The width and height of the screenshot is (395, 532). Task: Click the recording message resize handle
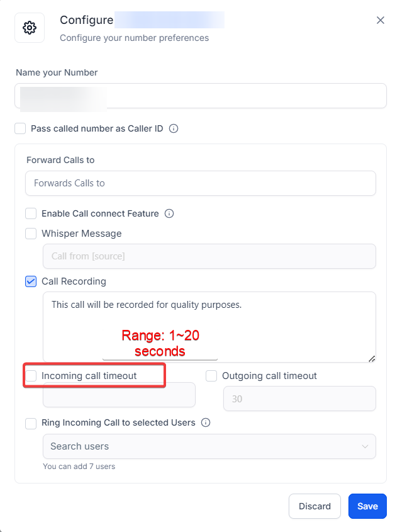tap(372, 359)
